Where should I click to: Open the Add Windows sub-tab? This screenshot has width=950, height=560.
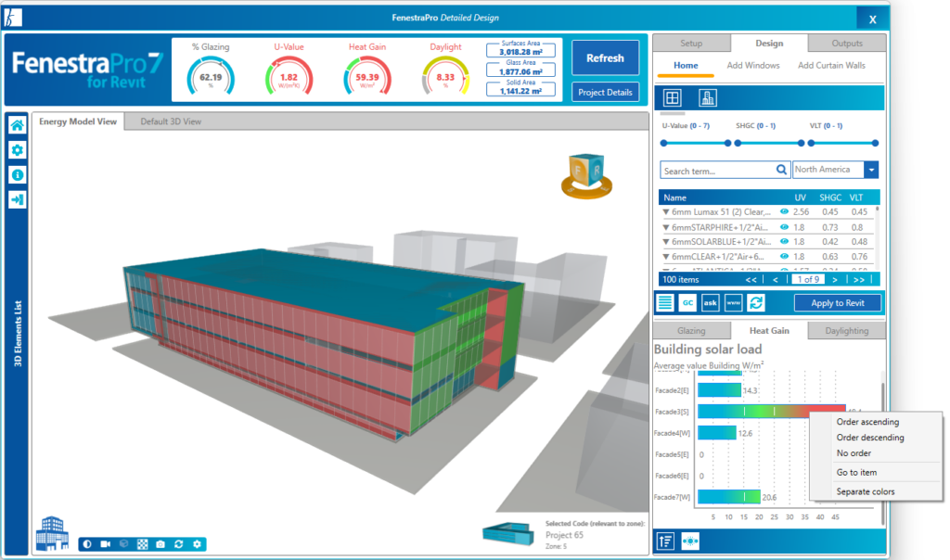753,66
